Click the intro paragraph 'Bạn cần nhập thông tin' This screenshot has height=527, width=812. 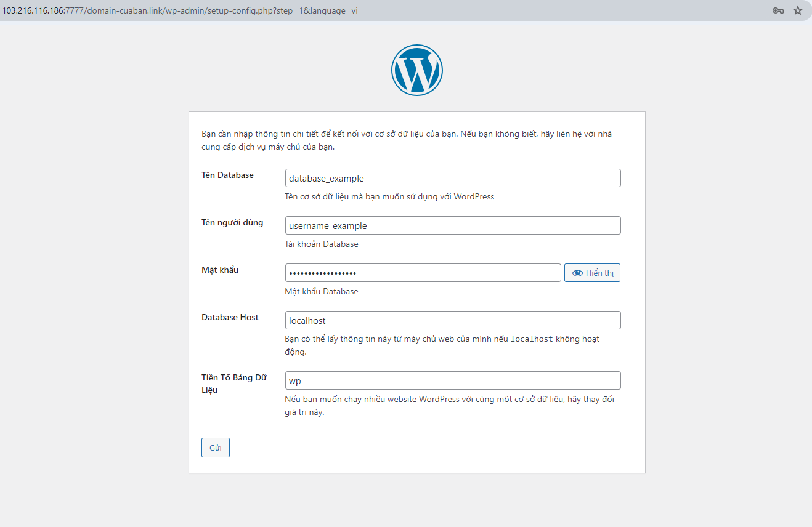pyautogui.click(x=407, y=140)
